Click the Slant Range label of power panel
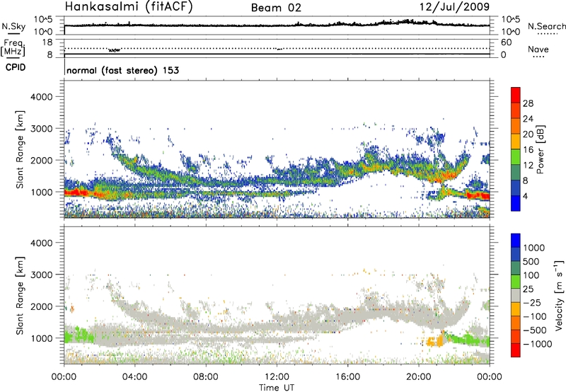 (20, 149)
